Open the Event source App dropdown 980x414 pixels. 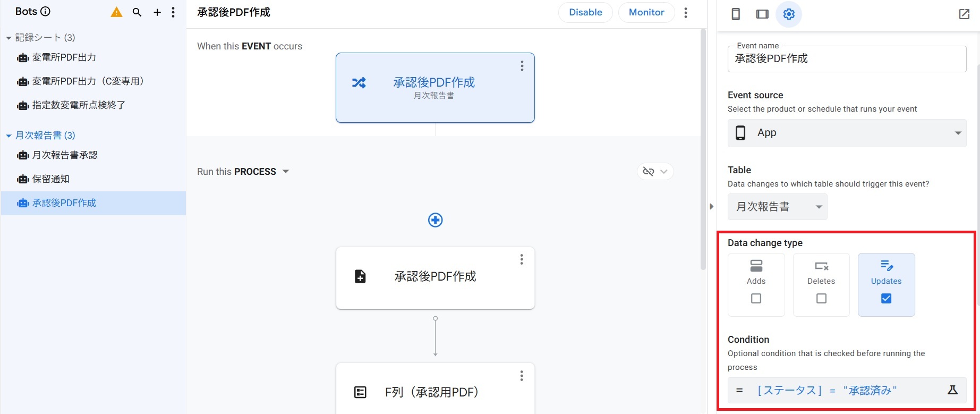pyautogui.click(x=847, y=133)
